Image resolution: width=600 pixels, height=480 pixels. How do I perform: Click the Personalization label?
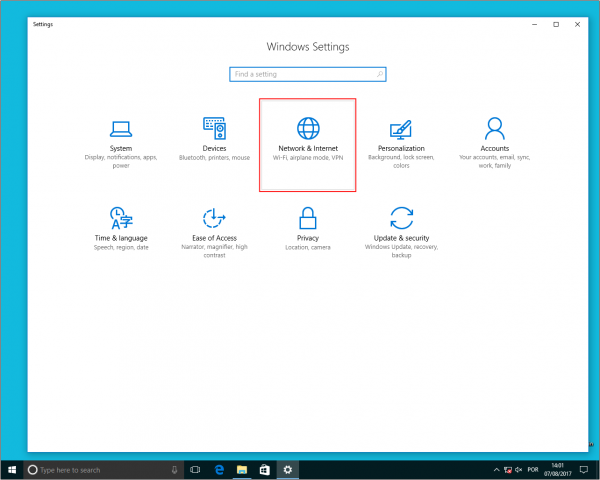(401, 149)
